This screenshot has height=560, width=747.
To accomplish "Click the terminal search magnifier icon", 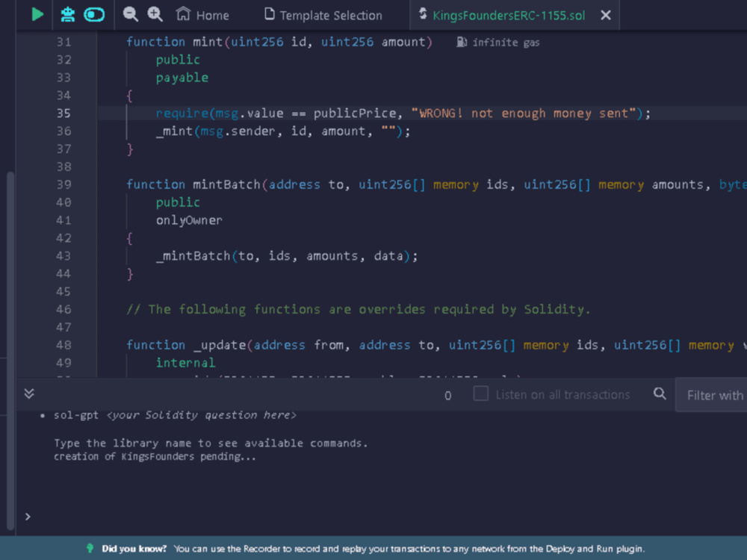I will click(x=660, y=393).
